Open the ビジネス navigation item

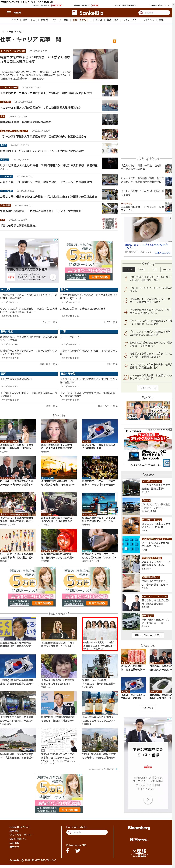click(x=98, y=20)
